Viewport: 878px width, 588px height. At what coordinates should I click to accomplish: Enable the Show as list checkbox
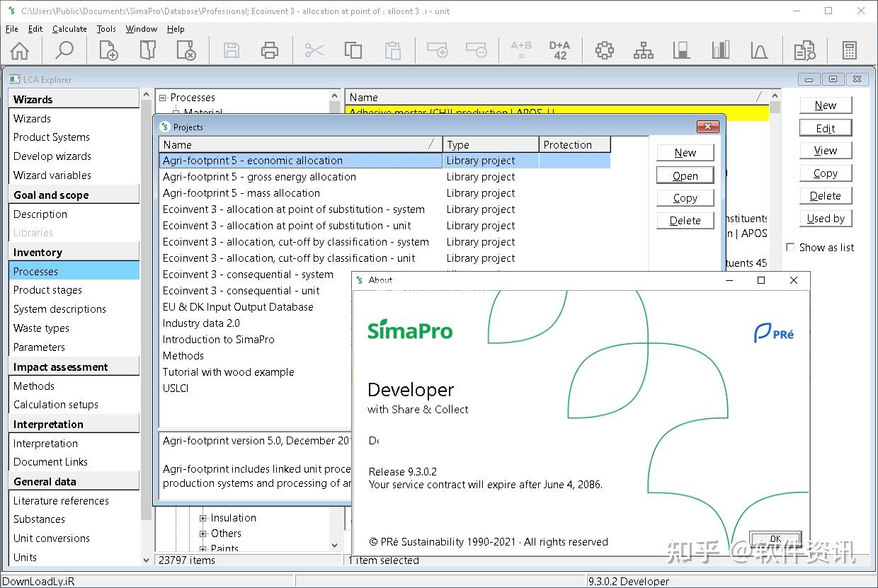791,247
